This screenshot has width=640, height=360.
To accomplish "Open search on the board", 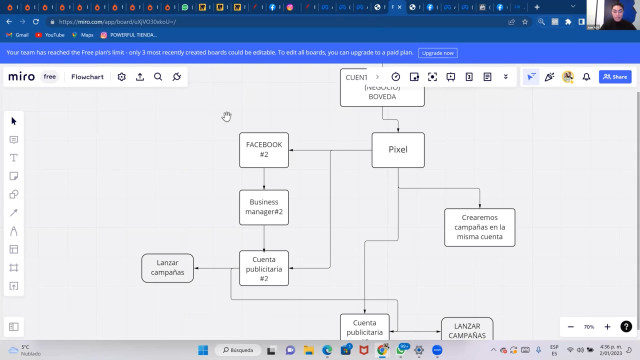I will click(158, 77).
